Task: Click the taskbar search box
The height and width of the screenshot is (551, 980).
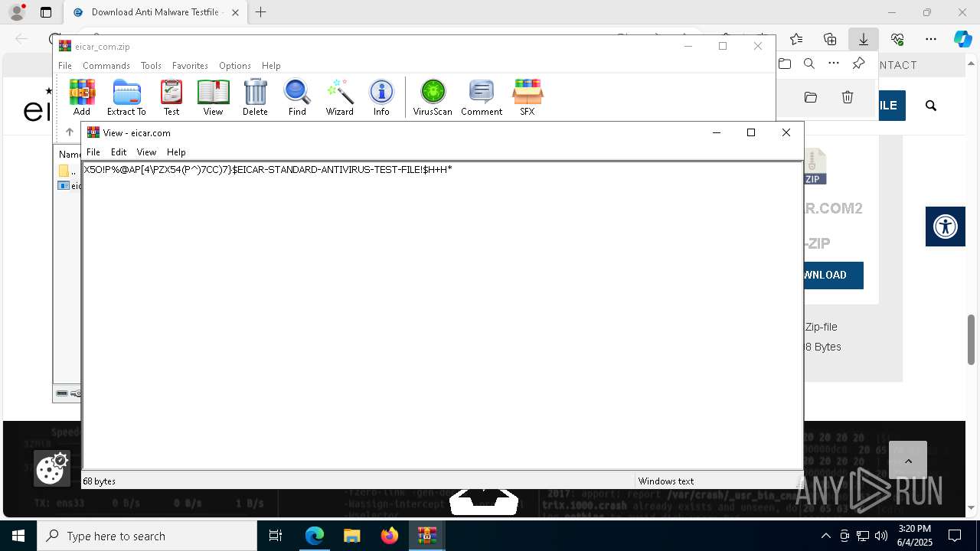Action: [x=147, y=536]
